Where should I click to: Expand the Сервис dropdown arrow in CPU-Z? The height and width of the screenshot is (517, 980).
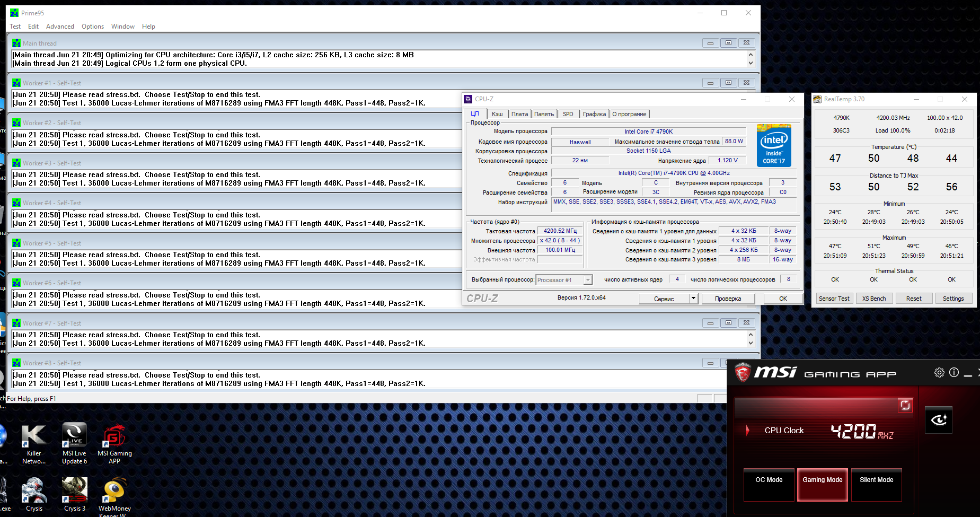tap(693, 299)
